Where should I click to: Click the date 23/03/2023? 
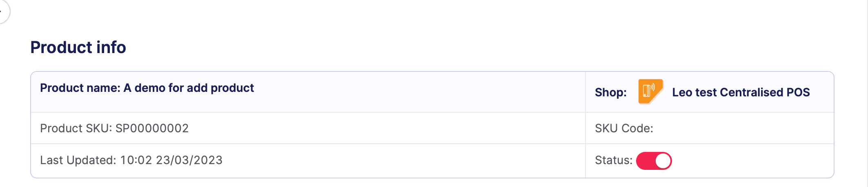(189, 160)
